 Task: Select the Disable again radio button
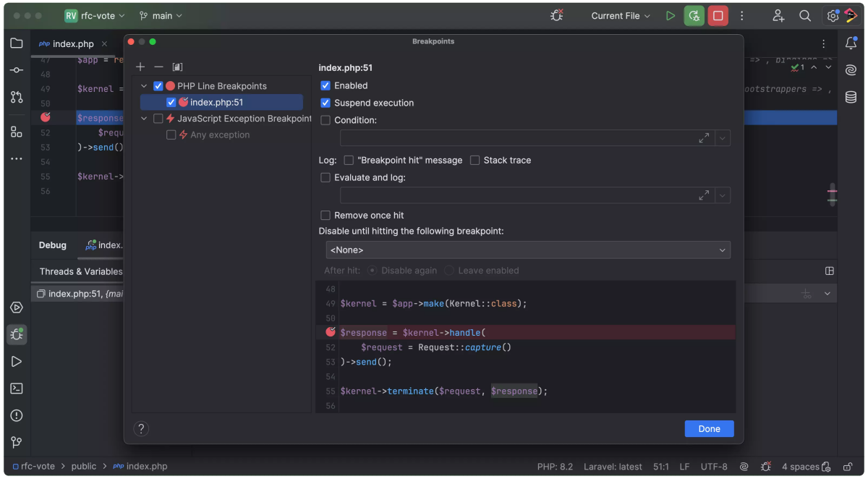click(x=373, y=271)
